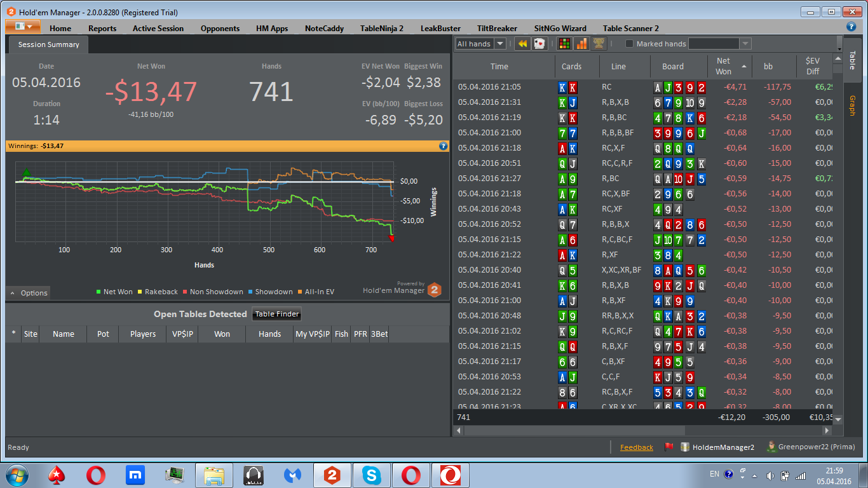Toggle the All-In EV legend series
This screenshot has width=868, height=488.
pyautogui.click(x=315, y=292)
